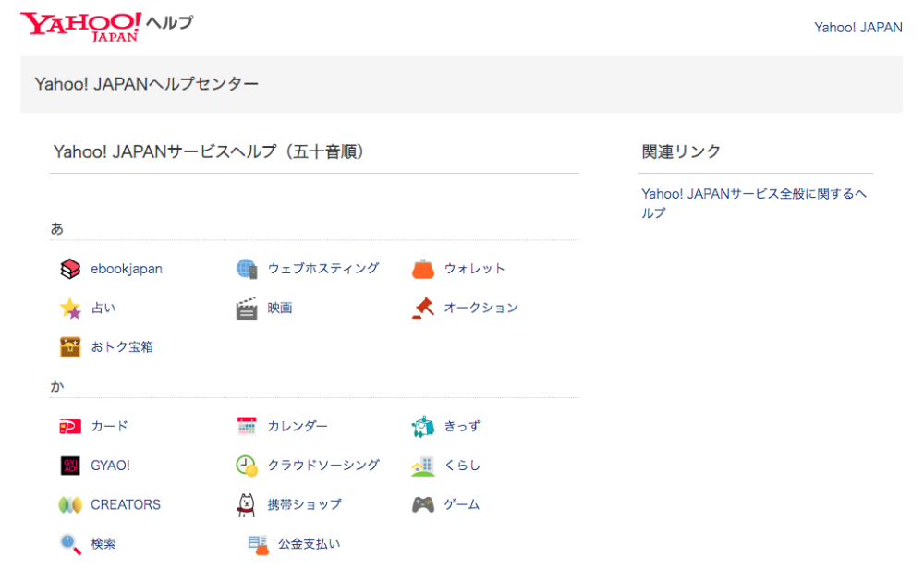924x569 pixels.
Task: Click the magnifying glass icon for 検索
Action: click(70, 544)
